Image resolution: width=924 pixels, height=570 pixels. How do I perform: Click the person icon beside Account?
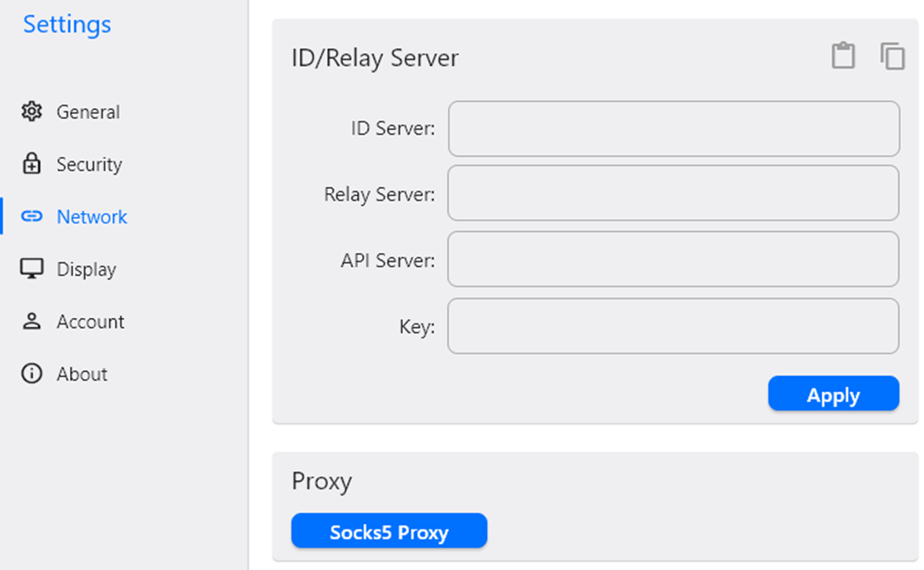[x=32, y=321]
